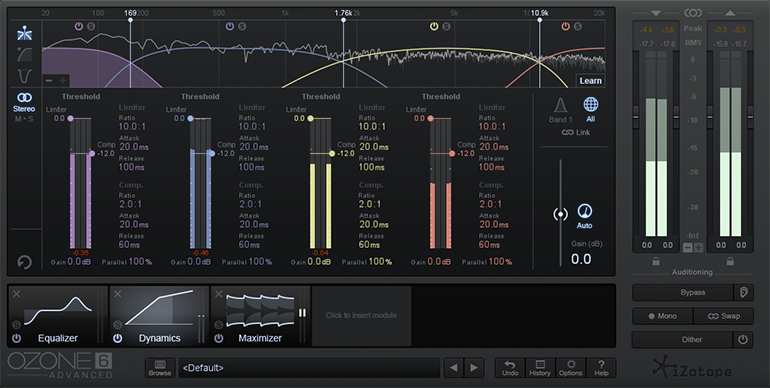Select the Band 1 view icon
The width and height of the screenshot is (770, 388).
(560, 110)
